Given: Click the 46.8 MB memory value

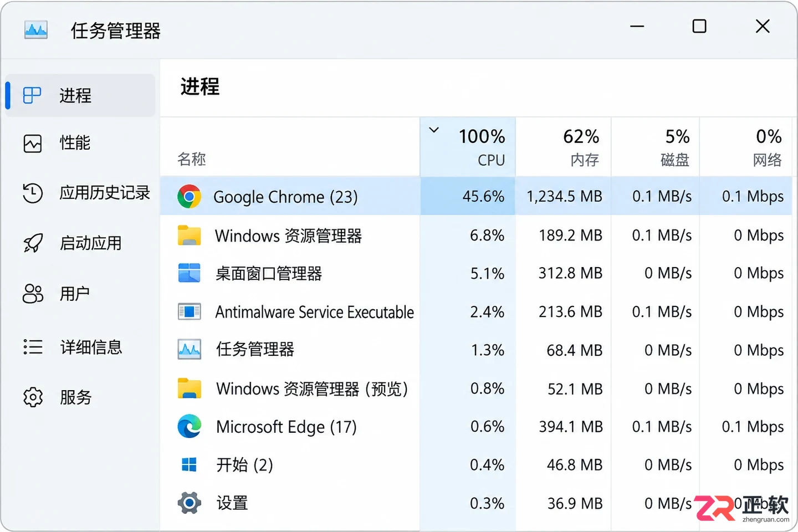Looking at the screenshot, I should pos(574,464).
